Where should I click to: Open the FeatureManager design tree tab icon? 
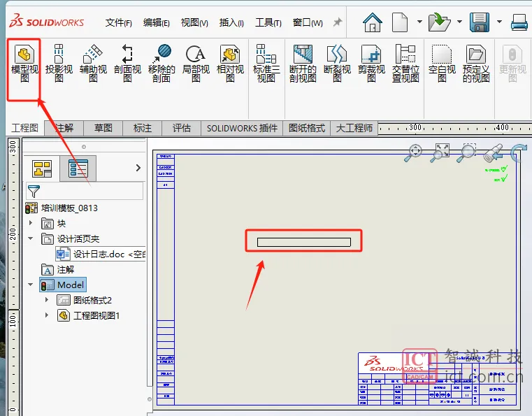[42, 168]
